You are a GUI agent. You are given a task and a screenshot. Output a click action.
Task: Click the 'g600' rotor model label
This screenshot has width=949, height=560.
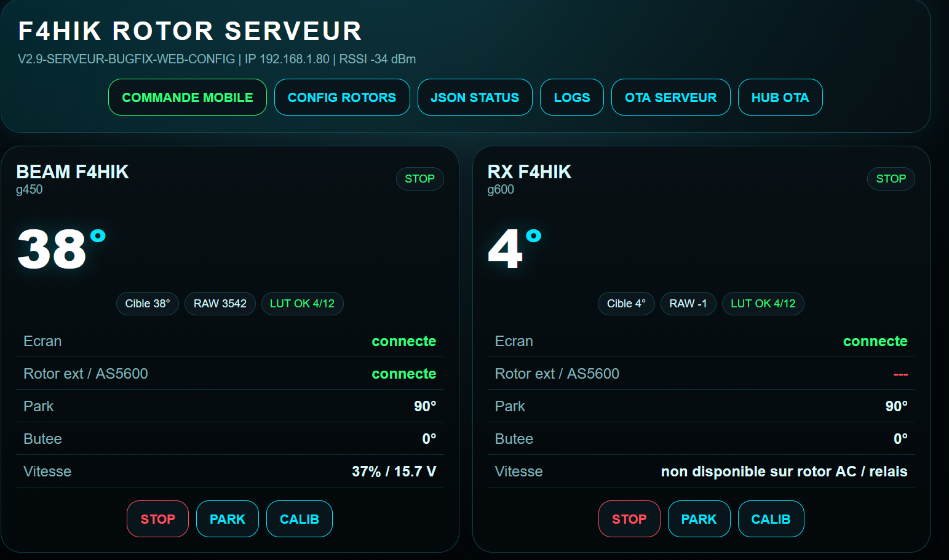501,189
